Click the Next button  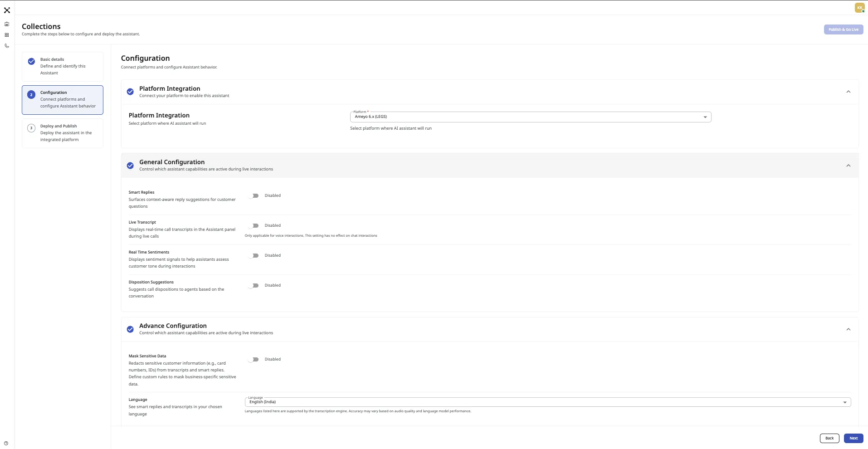853,438
